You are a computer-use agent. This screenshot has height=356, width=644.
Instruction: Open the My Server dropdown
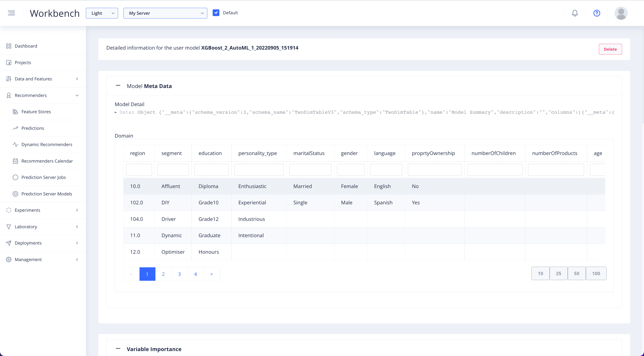[165, 13]
